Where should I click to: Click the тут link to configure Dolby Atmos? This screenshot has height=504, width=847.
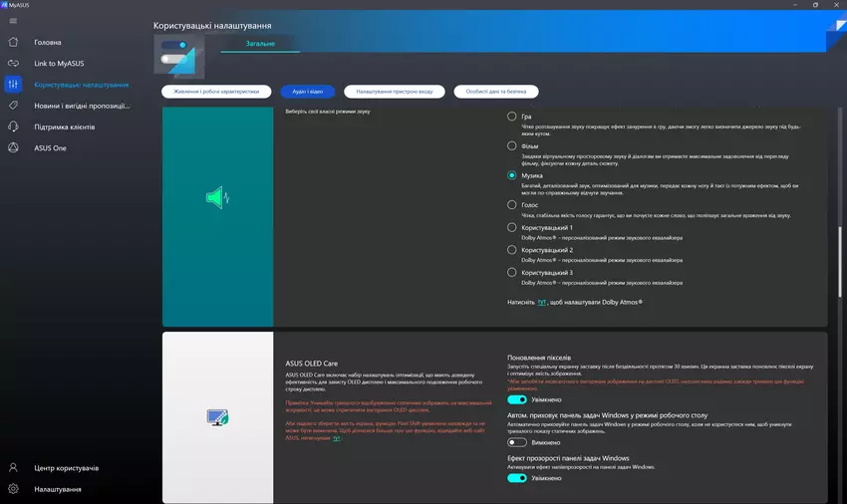[542, 300]
